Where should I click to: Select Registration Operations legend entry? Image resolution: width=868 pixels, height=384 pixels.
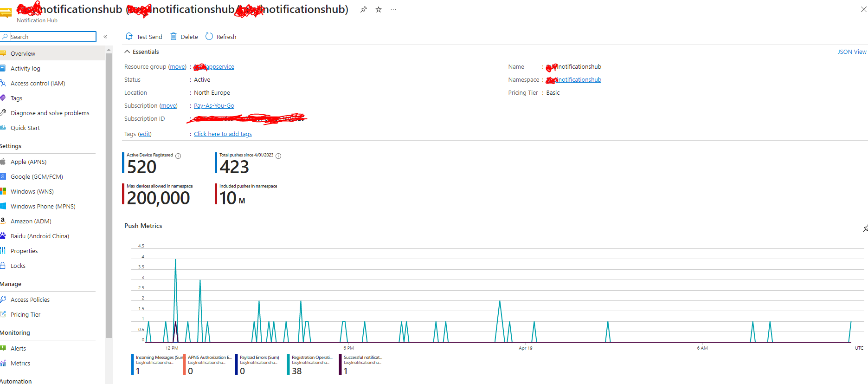coord(310,364)
